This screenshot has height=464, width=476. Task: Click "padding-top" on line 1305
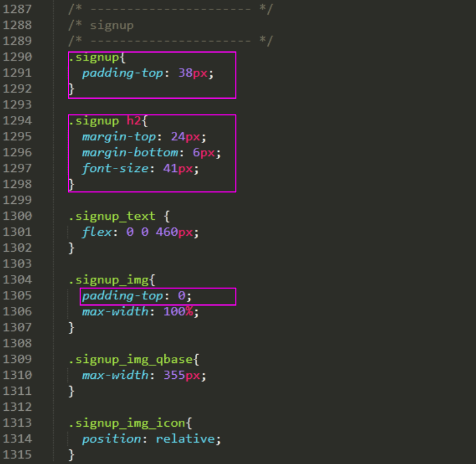(x=123, y=296)
